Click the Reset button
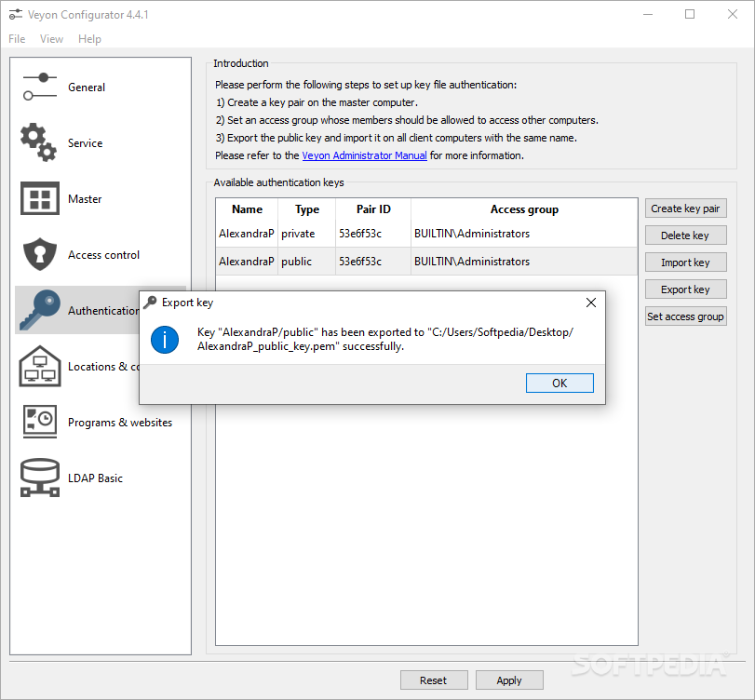This screenshot has width=755, height=700. [x=434, y=680]
